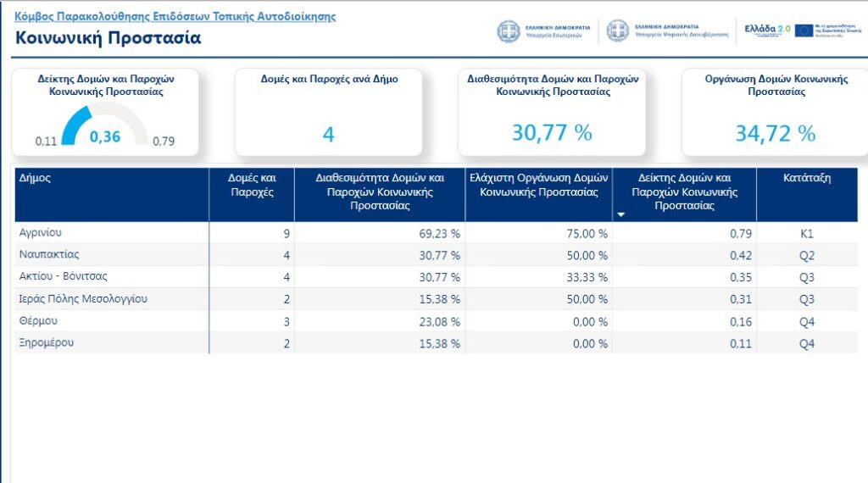Click the Ξηρομέρου municipality name
This screenshot has width=868, height=483.
pyautogui.click(x=45, y=342)
